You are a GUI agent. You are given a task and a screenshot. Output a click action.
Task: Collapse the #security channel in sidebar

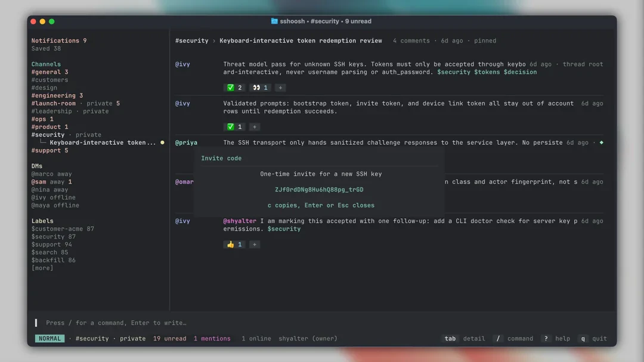click(x=67, y=135)
